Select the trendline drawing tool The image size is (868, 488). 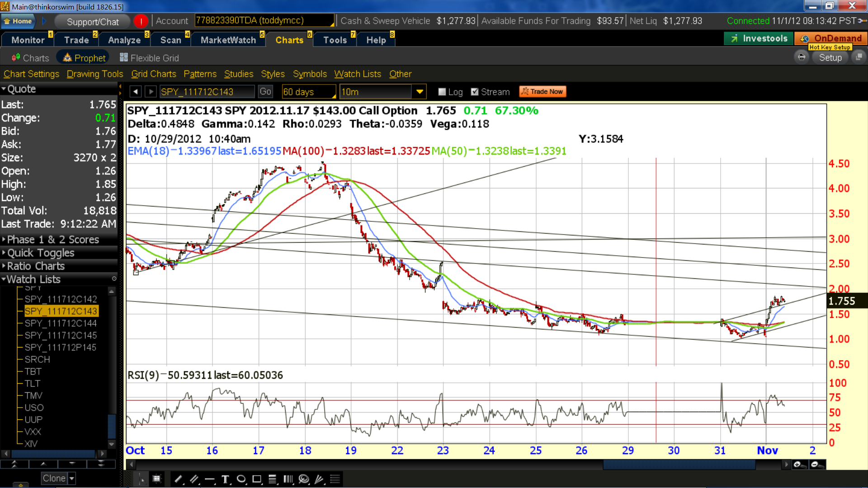[x=178, y=479]
